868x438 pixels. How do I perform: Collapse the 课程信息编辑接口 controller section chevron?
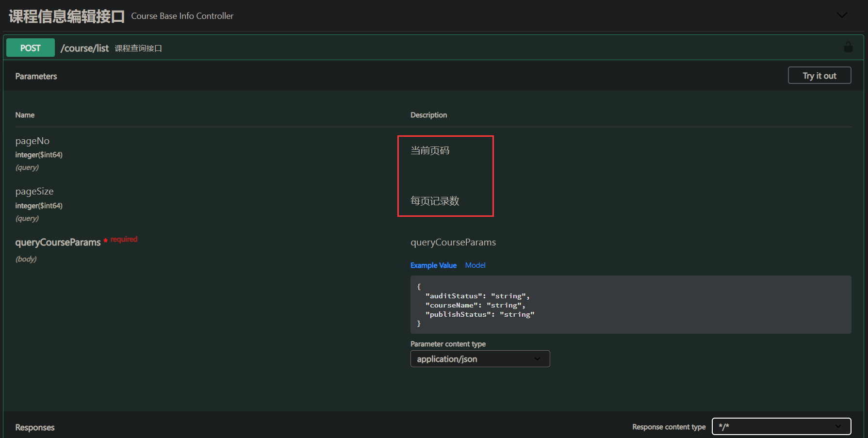coord(842,16)
